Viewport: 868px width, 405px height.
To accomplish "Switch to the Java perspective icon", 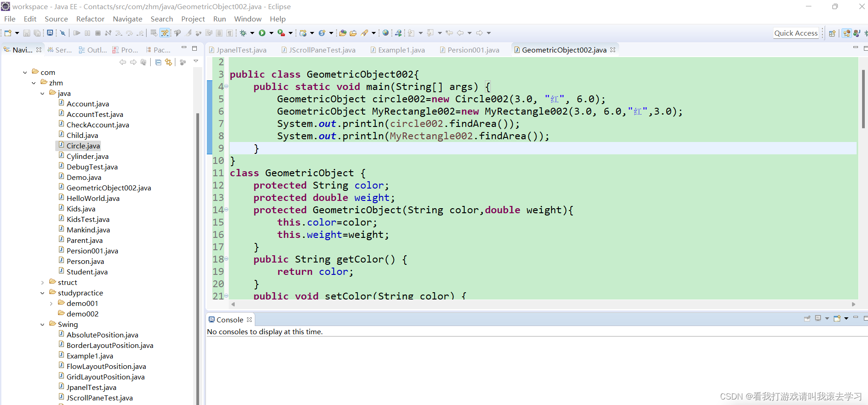I will click(857, 33).
